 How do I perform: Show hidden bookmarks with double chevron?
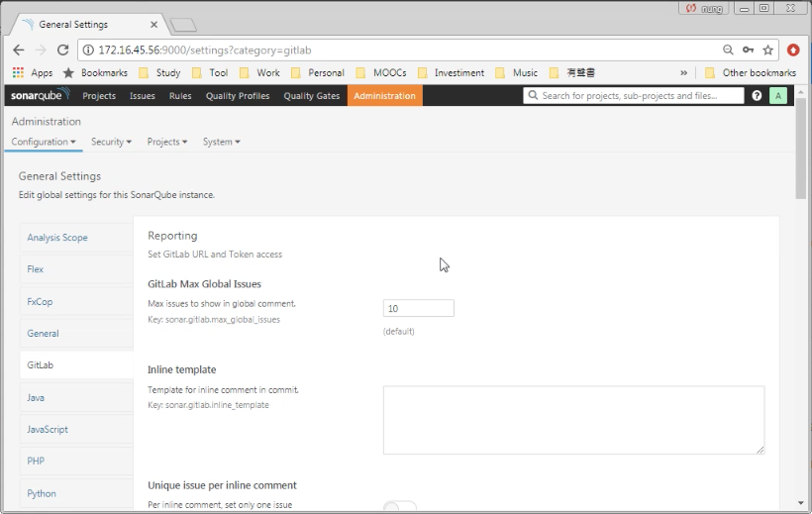coord(683,72)
